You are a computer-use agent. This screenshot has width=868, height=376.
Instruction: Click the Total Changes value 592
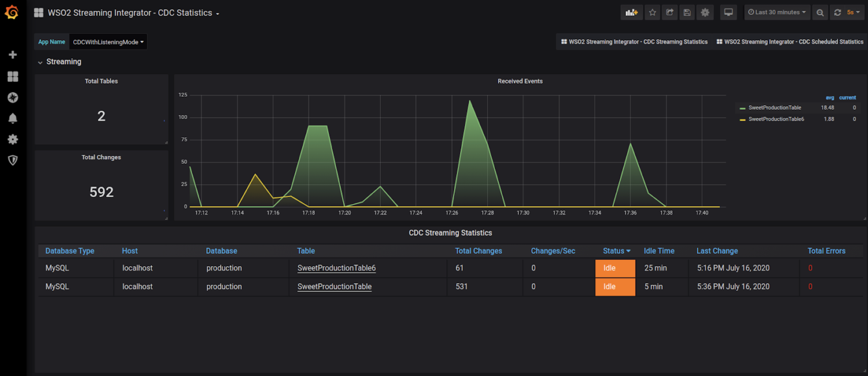101,192
